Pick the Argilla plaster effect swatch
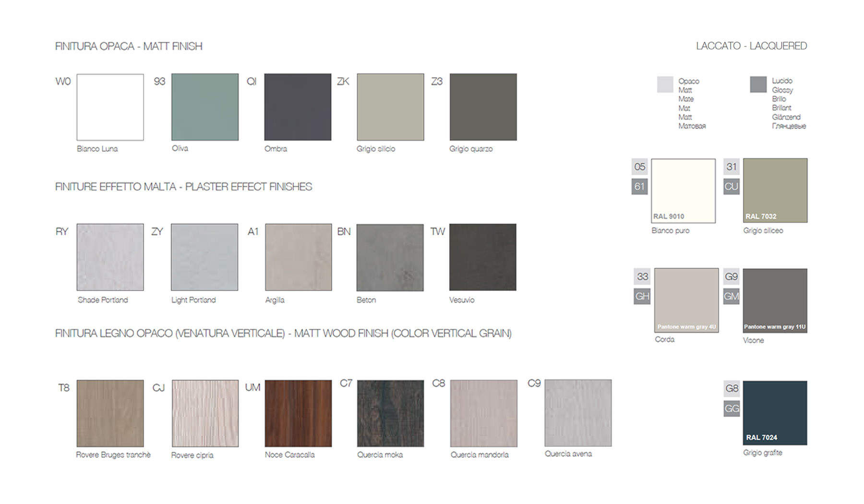864x504 pixels. (298, 257)
